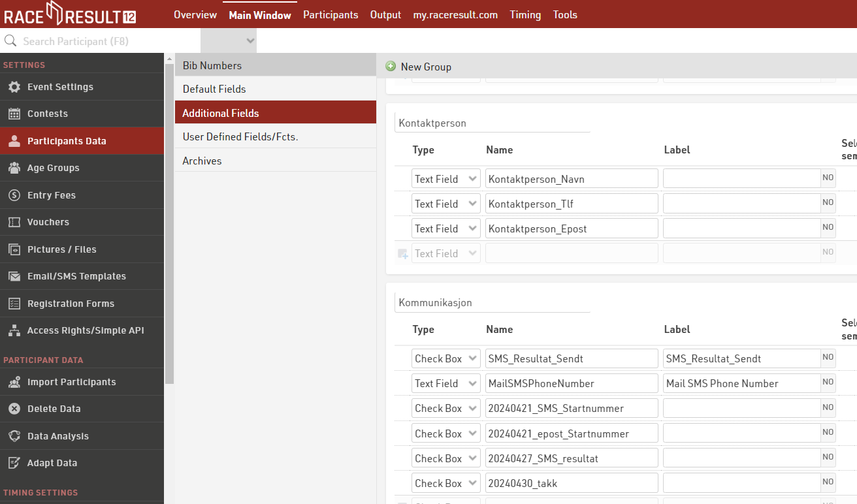Viewport: 857px width, 504px height.
Task: Open Type dropdown for 20240421_epost_Startnummer
Action: (x=446, y=433)
